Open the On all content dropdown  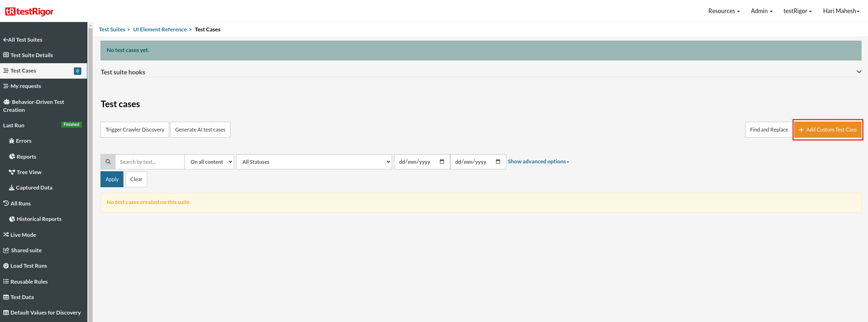coord(209,162)
